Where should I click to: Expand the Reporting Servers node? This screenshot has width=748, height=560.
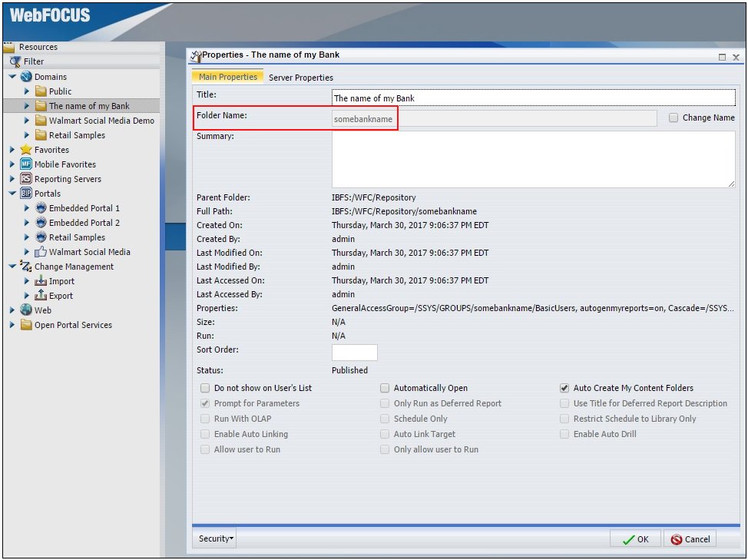12,179
